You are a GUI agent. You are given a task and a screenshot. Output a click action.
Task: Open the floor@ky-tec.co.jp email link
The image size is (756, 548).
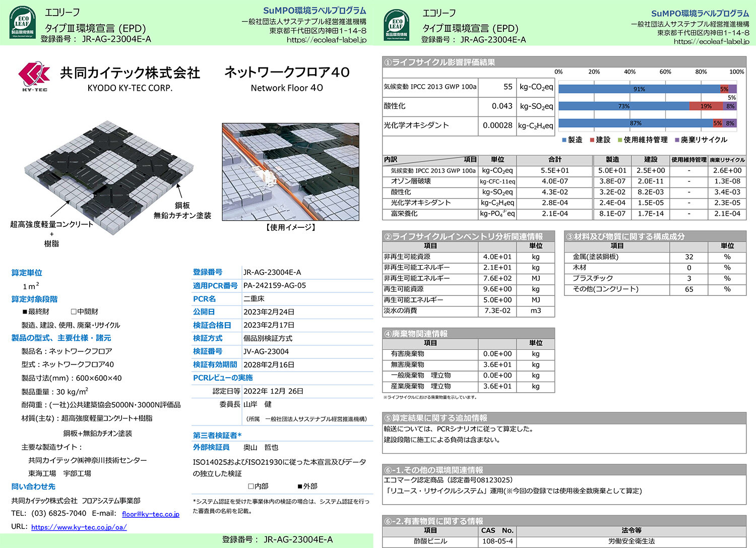pos(151,514)
